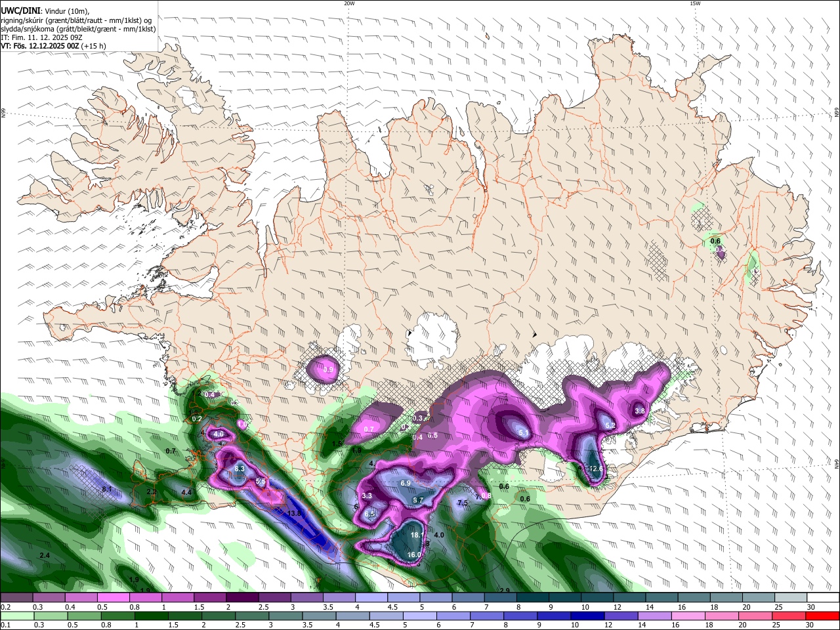The width and height of the screenshot is (840, 630).
Task: Click the 13.8 precipitation value on map
Action: (x=294, y=513)
